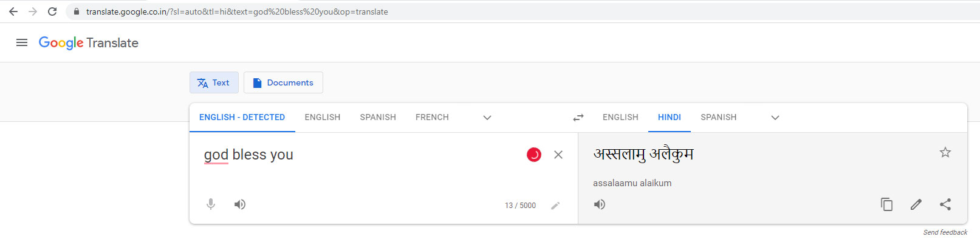The width and height of the screenshot is (980, 245).
Task: Listen to the Hindi translation audio
Action: (600, 204)
